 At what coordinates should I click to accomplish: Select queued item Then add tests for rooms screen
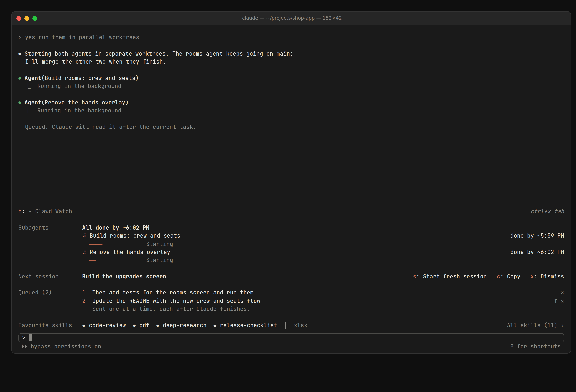pos(173,293)
